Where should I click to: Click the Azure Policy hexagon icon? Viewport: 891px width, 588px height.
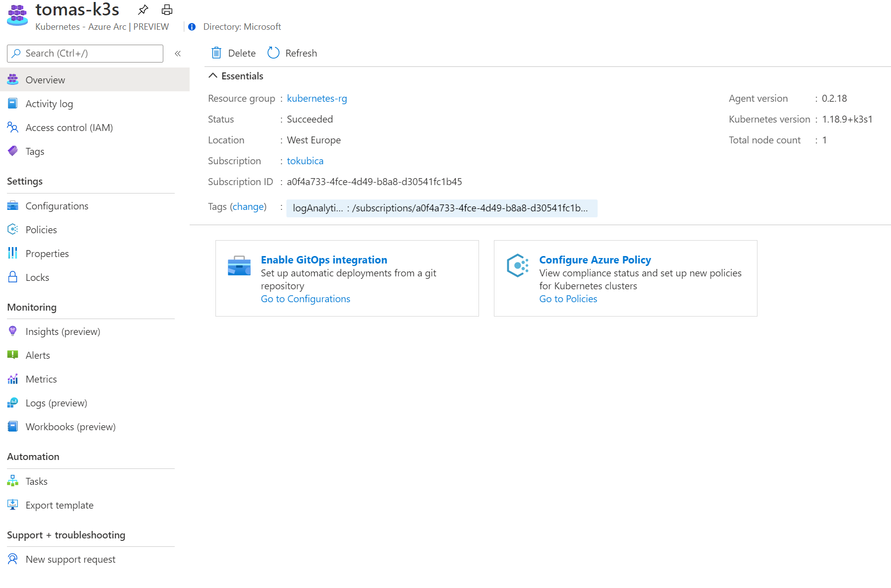tap(517, 266)
